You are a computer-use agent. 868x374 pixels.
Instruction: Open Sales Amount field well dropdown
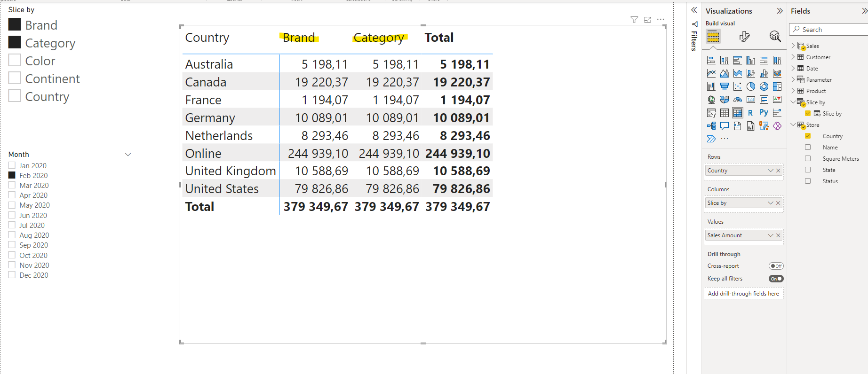coord(770,235)
